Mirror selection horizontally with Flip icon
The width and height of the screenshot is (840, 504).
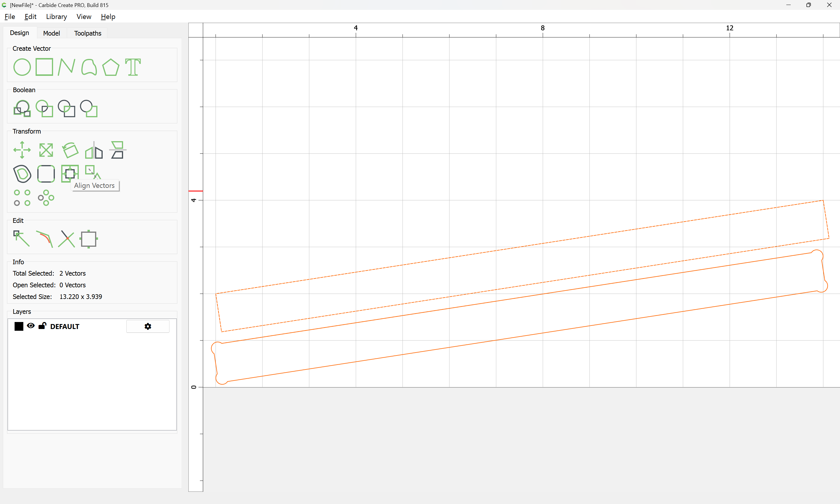[x=94, y=150]
